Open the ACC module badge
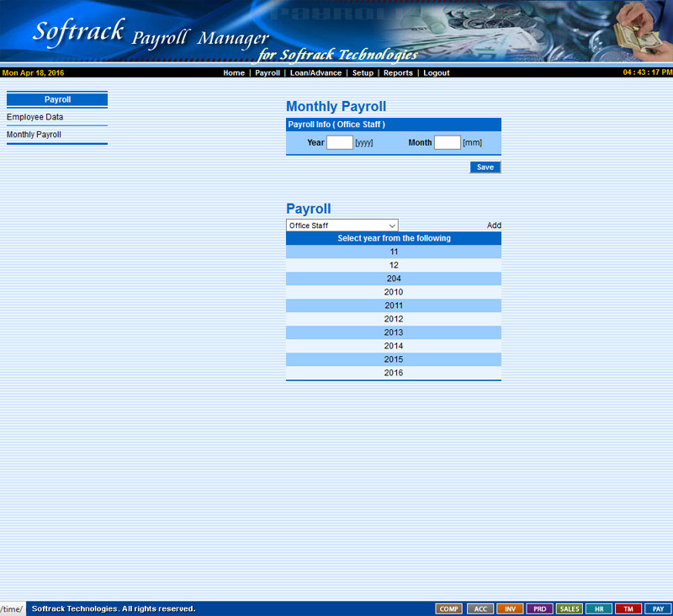Viewport: 673px width, 616px height. pos(480,608)
